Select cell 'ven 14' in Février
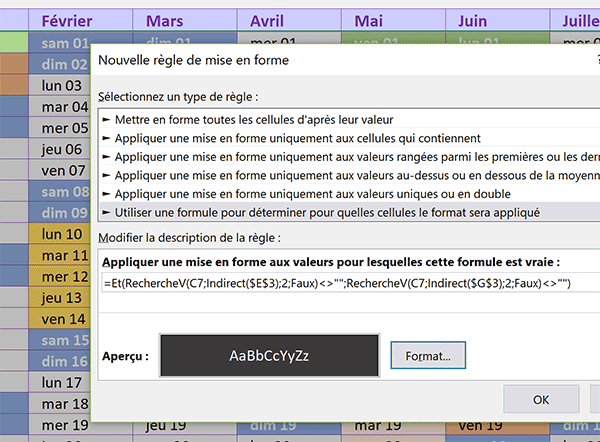This screenshot has height=442, width=600. click(60, 319)
